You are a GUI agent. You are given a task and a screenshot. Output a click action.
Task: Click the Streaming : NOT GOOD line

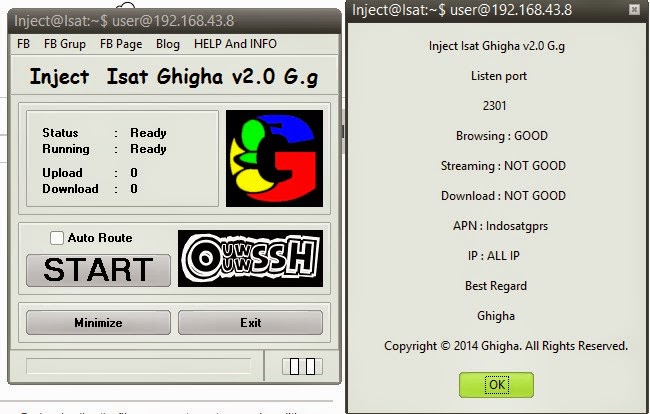(x=503, y=166)
